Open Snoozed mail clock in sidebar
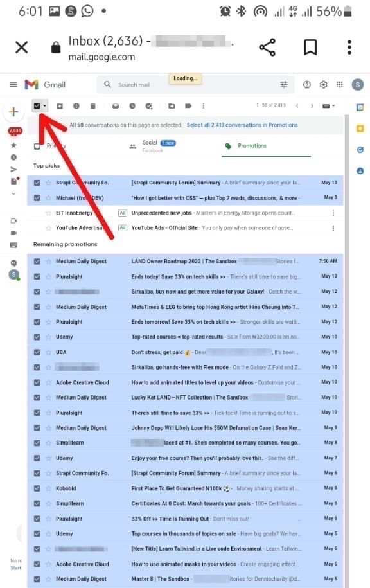 click(14, 157)
